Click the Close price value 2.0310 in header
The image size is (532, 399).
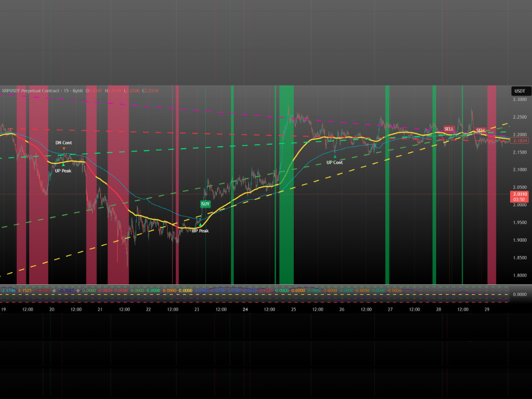(152, 91)
